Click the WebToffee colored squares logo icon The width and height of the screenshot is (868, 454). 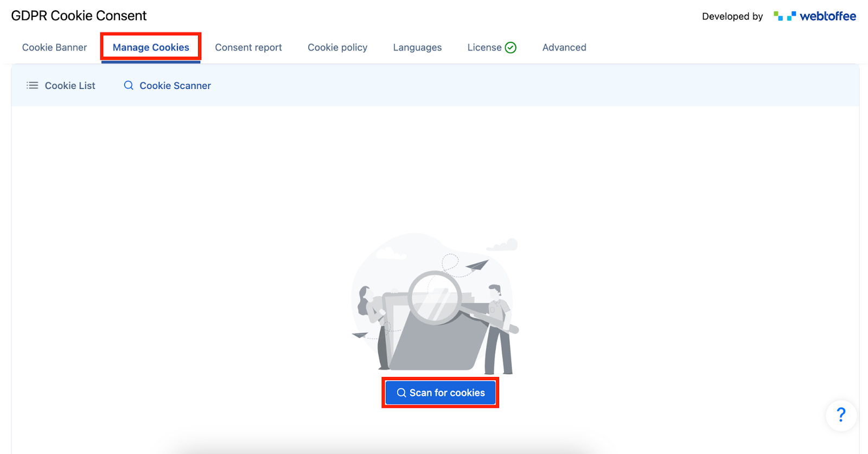tap(784, 16)
